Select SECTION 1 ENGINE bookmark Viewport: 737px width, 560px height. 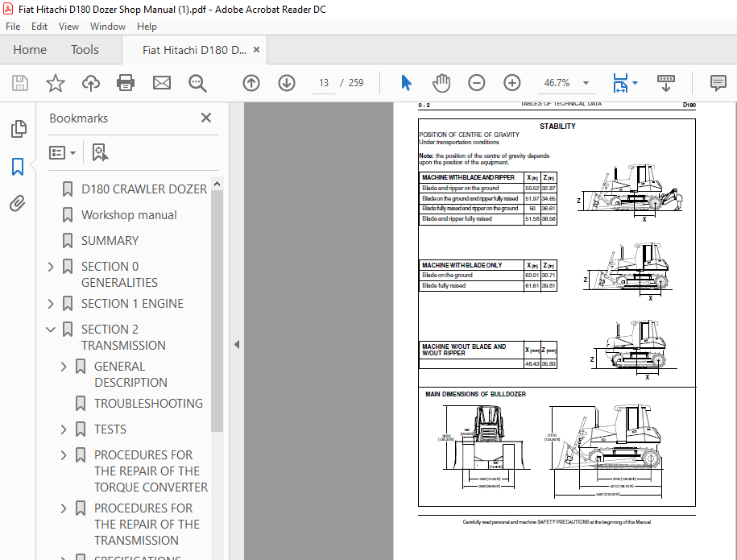[132, 304]
